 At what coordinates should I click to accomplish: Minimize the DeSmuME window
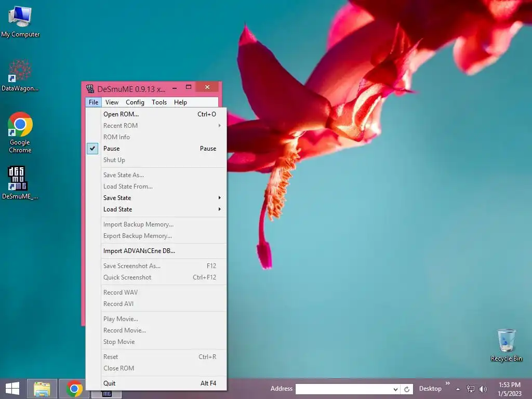[x=175, y=88]
